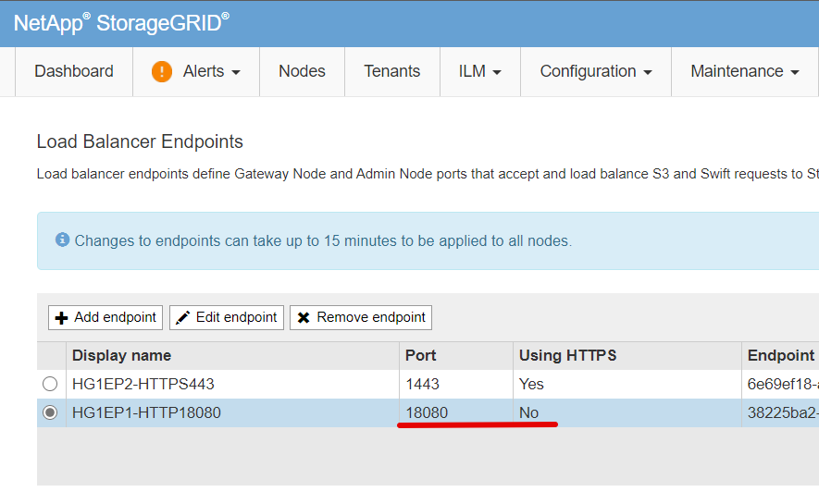Screen dimensions: 819x504
Task: Open the Configuration dropdown menu
Action: tap(596, 71)
